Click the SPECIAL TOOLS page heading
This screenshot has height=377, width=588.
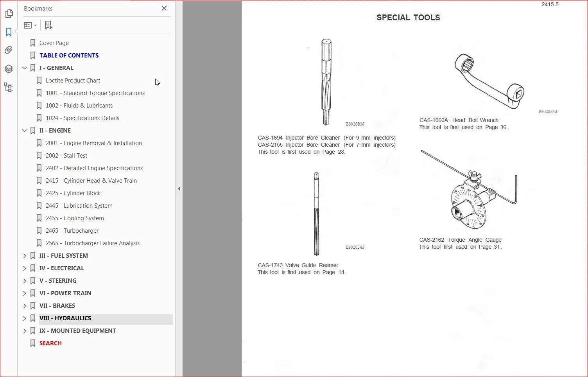[408, 18]
